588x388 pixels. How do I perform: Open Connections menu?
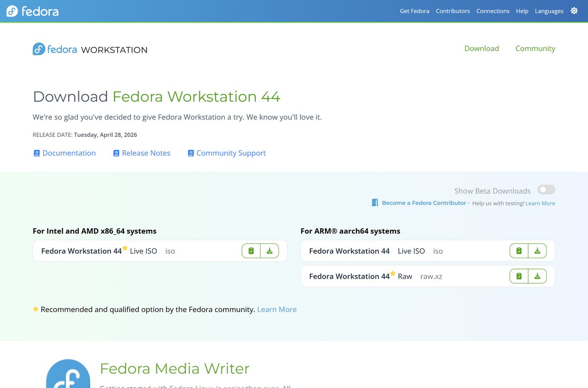(x=493, y=11)
